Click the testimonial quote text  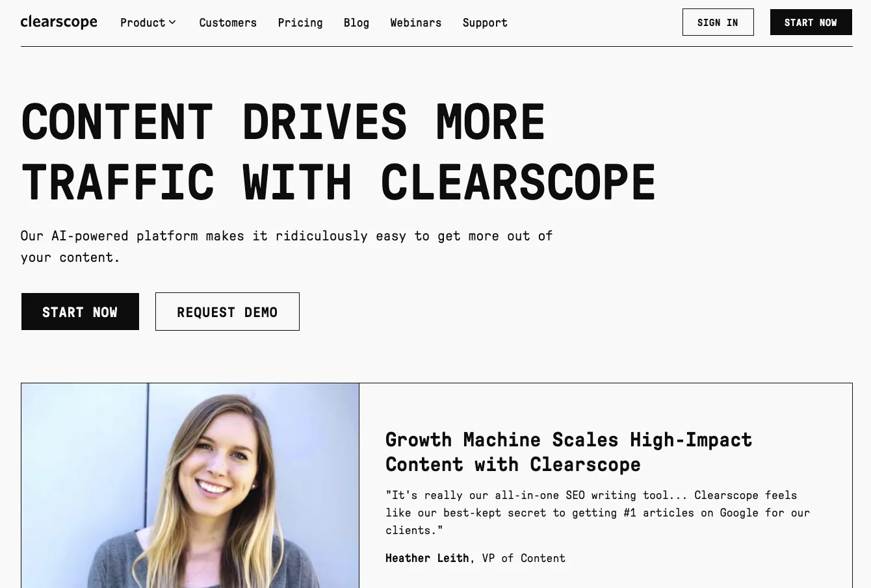pyautogui.click(x=597, y=512)
